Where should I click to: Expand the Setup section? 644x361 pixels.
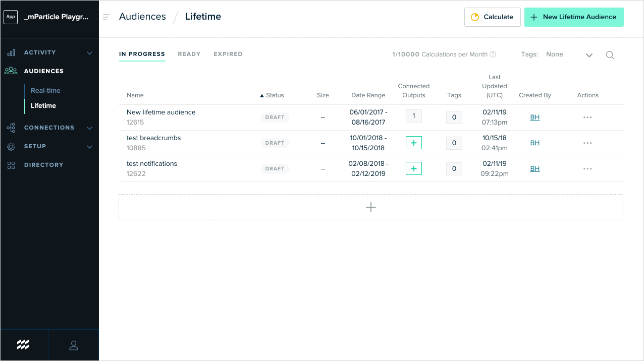pos(89,147)
